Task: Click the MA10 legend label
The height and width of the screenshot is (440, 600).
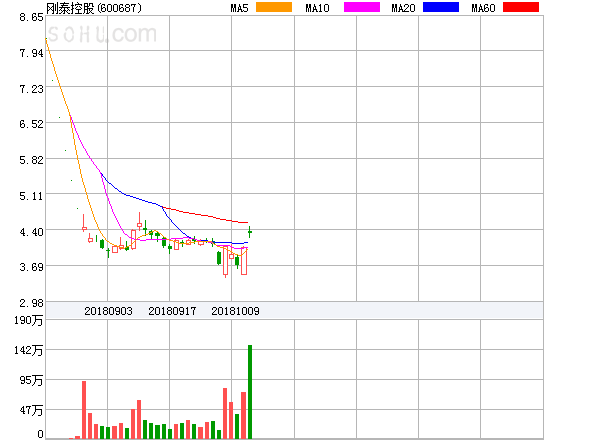Action: [317, 8]
